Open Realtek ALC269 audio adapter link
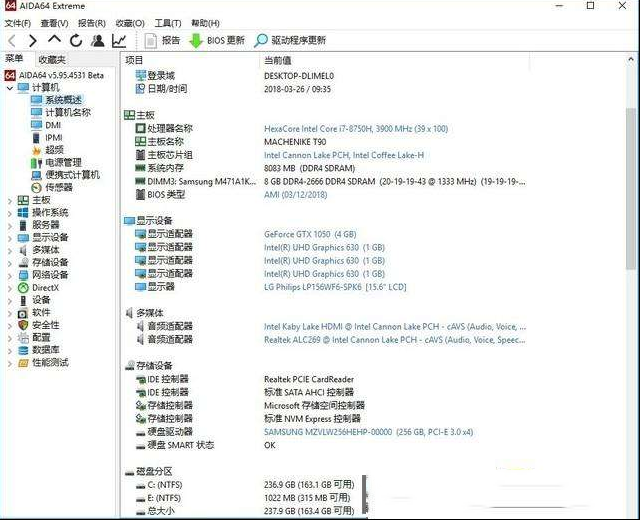Viewport: 640px width, 520px height. coord(395,340)
